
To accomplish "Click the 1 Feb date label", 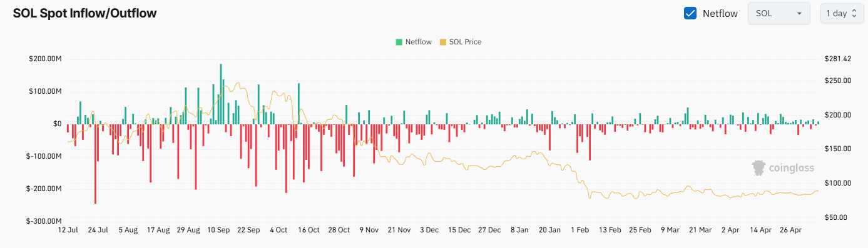I will pyautogui.click(x=580, y=230).
